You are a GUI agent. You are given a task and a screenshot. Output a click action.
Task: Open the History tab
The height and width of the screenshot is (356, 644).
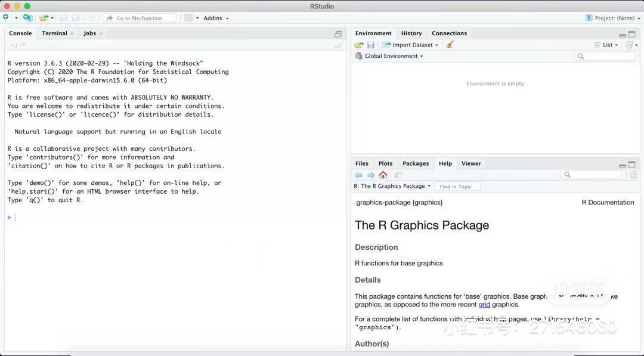pos(411,33)
